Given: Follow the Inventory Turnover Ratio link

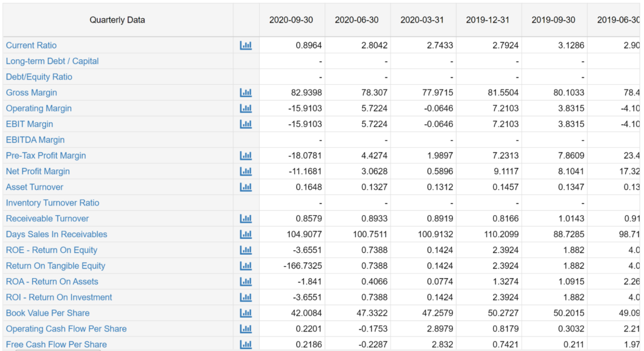Looking at the screenshot, I should pos(53,203).
